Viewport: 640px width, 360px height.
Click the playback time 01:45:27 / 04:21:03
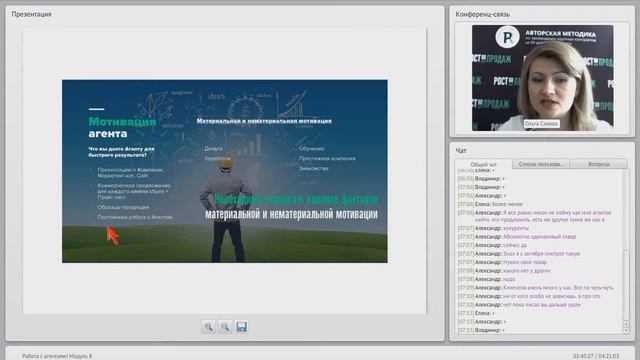coord(596,356)
